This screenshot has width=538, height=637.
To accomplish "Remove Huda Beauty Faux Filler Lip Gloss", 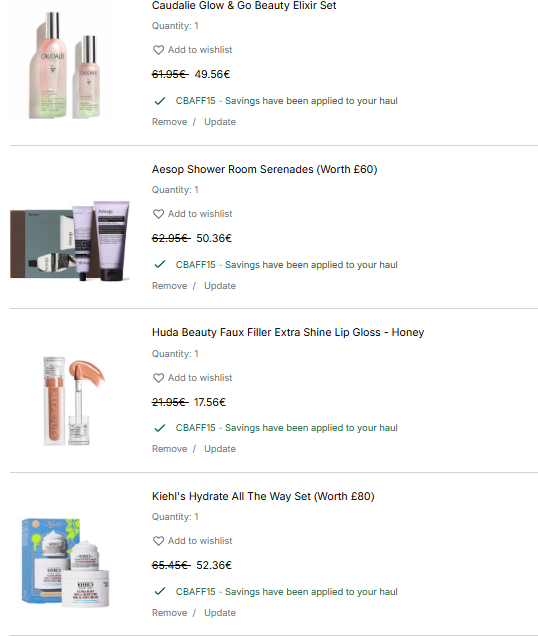I will pyautogui.click(x=169, y=449).
